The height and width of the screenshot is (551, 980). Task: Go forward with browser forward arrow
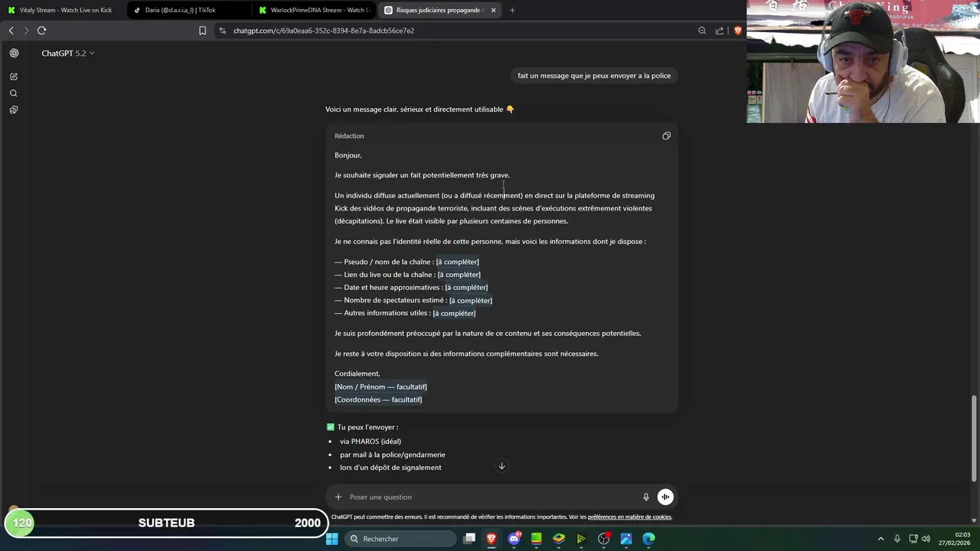click(26, 31)
